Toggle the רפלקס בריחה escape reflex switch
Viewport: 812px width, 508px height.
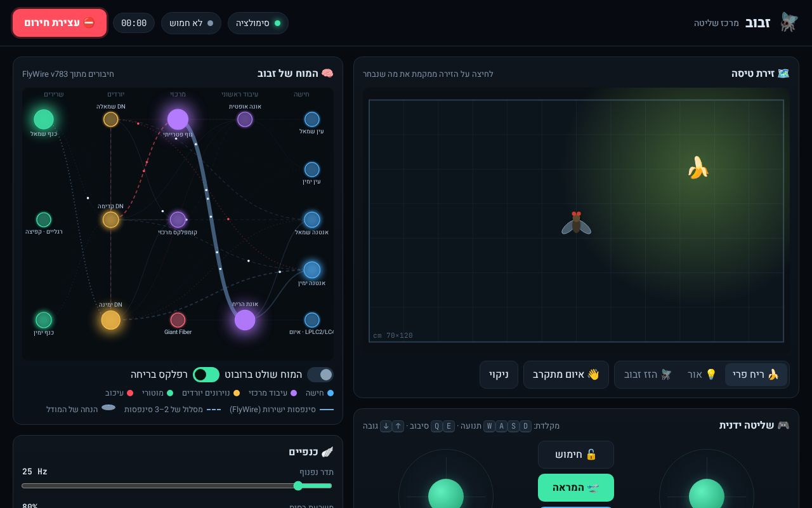pos(206,375)
